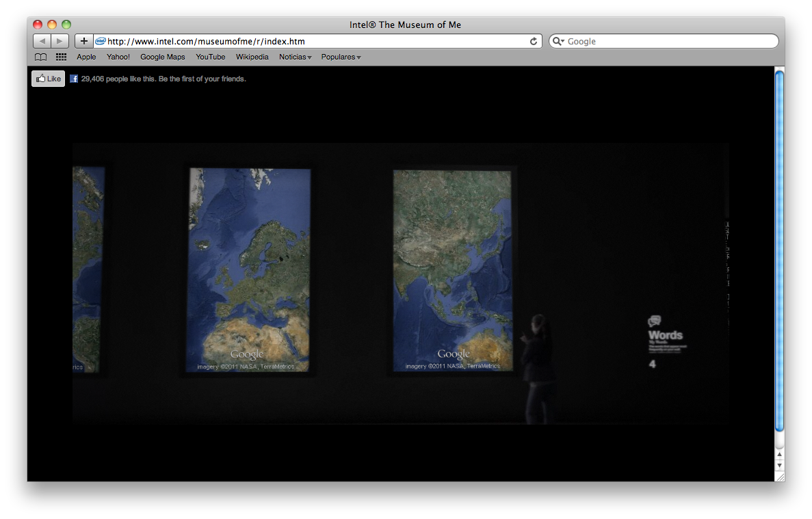The width and height of the screenshot is (812, 519).
Task: Click the Words speech bubble icon
Action: click(x=655, y=321)
